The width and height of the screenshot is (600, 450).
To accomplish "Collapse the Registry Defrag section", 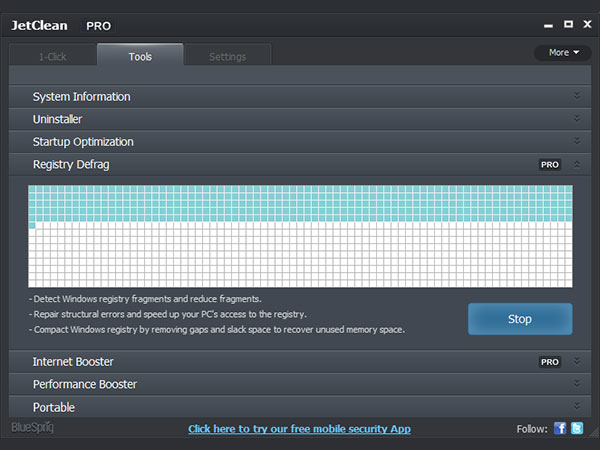I will pyautogui.click(x=577, y=164).
